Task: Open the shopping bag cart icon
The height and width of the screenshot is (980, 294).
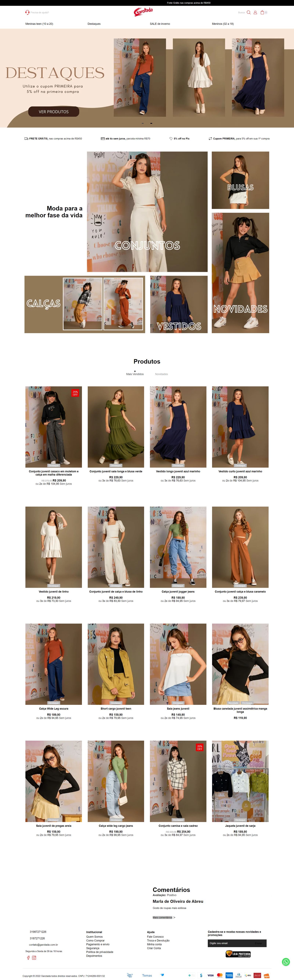Action: click(262, 12)
